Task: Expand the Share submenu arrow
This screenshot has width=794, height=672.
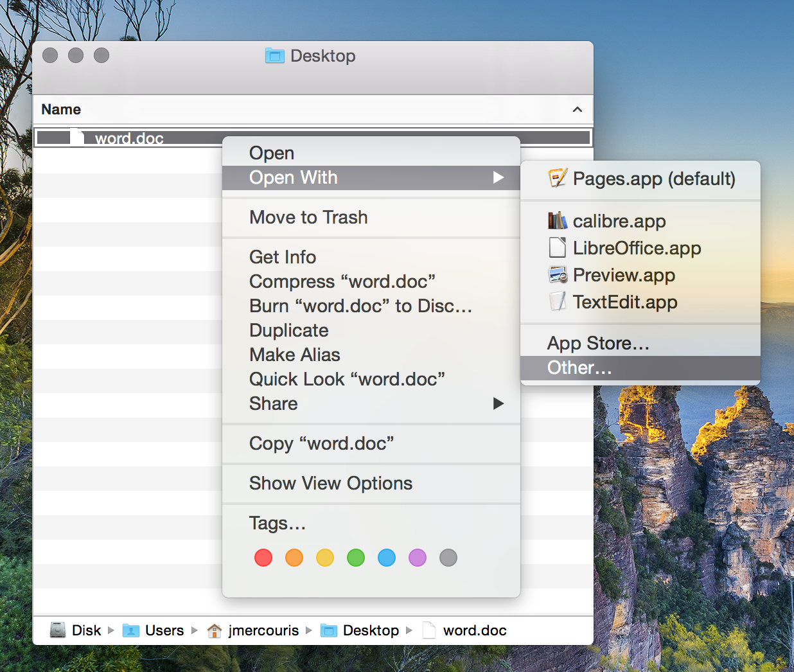Action: (x=498, y=403)
